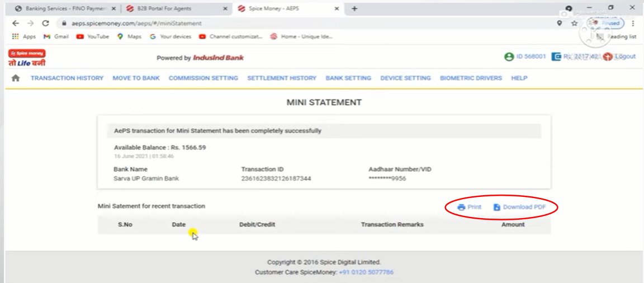644x283 pixels.
Task: Switch to Banking Services FINO tab
Action: (x=65, y=8)
